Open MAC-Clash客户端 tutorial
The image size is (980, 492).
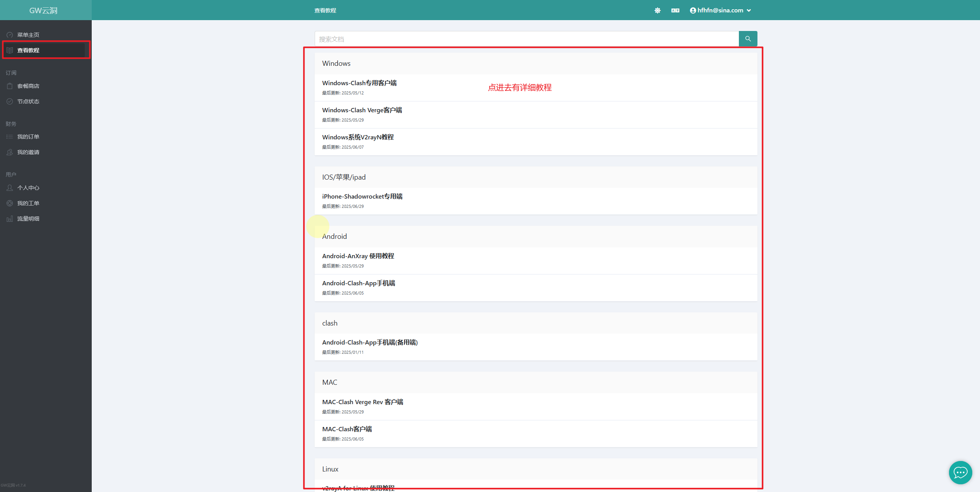(536, 434)
